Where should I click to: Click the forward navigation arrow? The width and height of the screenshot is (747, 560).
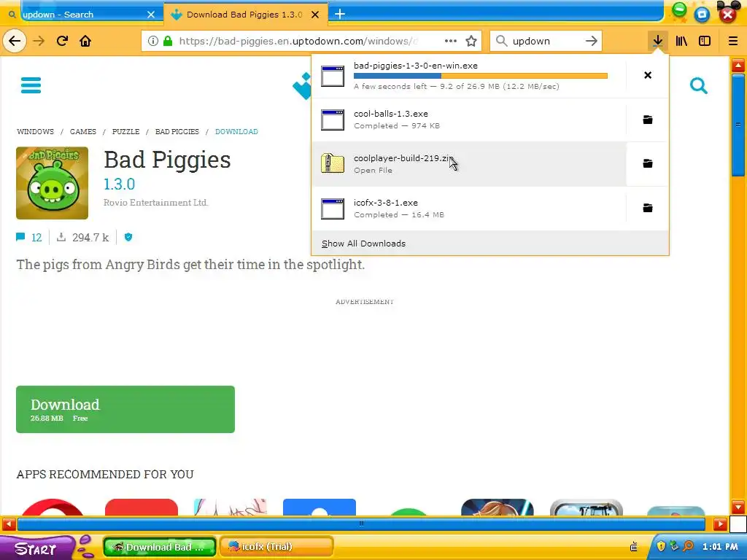point(39,41)
